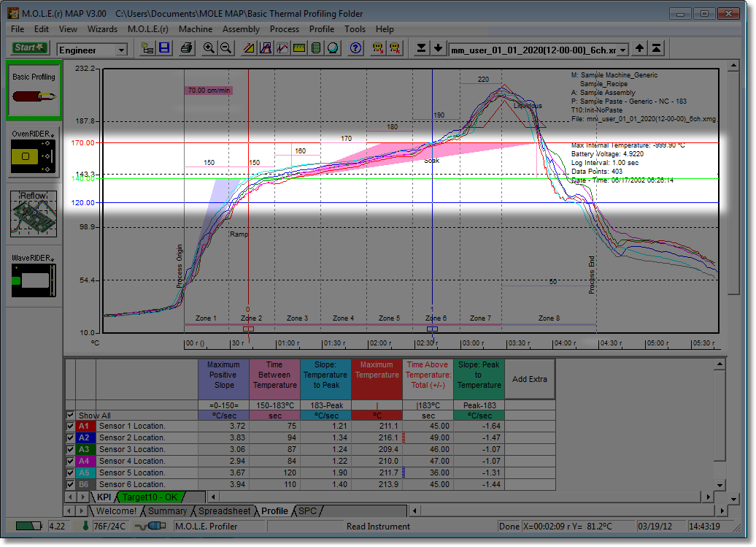
Task: Toggle Sensor 1 Location checkbox
Action: (x=70, y=426)
